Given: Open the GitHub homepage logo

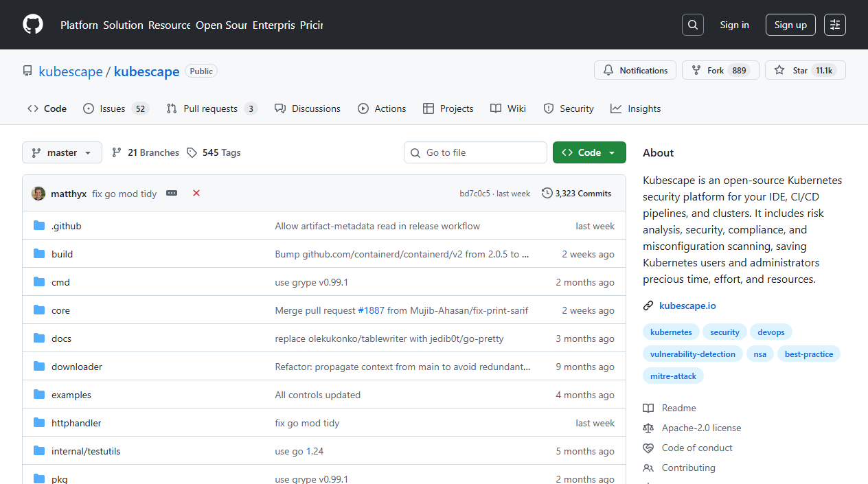Looking at the screenshot, I should point(33,25).
